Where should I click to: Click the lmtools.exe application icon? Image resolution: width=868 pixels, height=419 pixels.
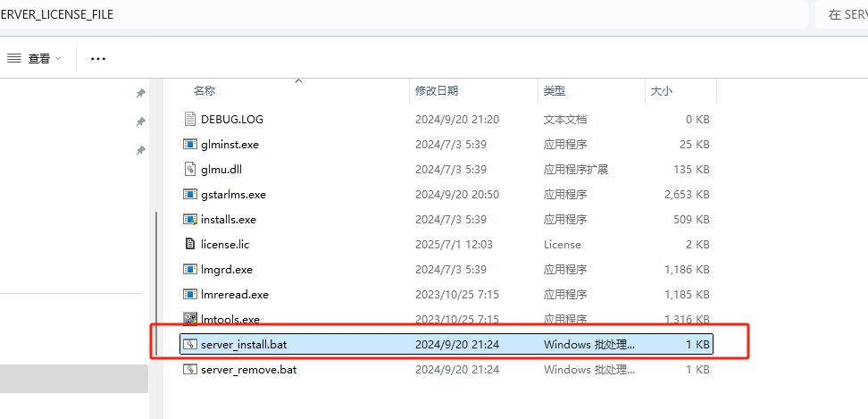(190, 319)
